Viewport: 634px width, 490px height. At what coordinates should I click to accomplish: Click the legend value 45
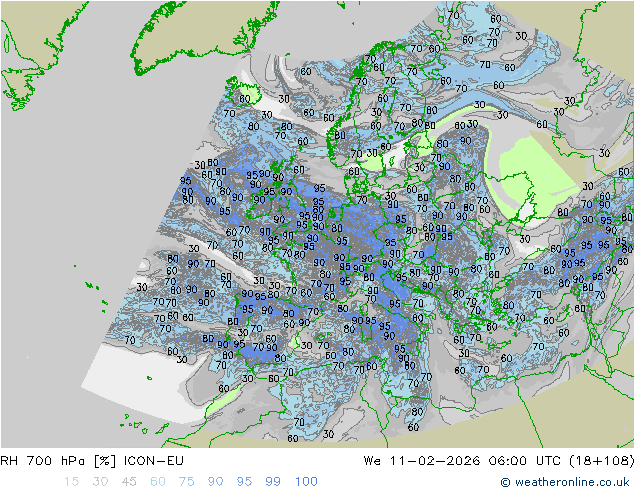pyautogui.click(x=129, y=482)
